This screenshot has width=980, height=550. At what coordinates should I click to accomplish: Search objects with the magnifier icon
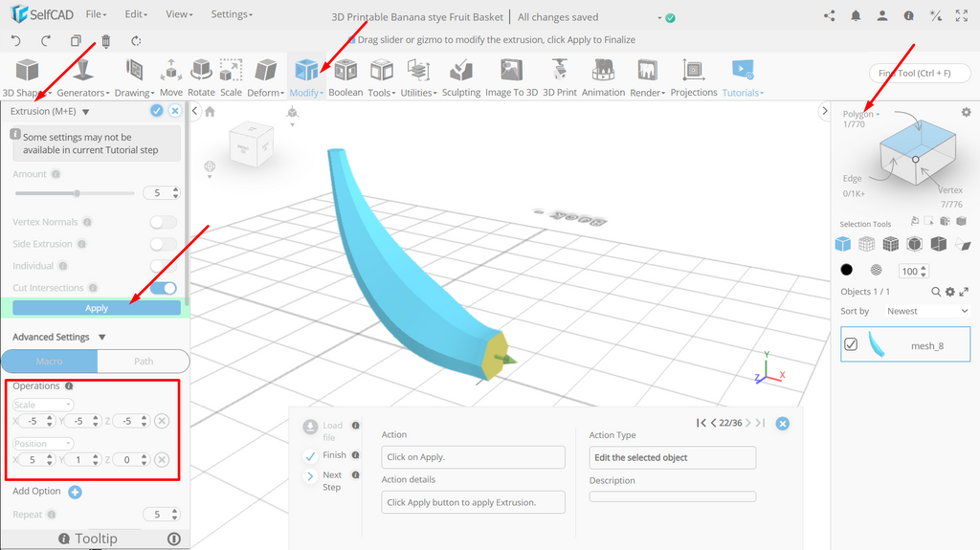pyautogui.click(x=936, y=292)
